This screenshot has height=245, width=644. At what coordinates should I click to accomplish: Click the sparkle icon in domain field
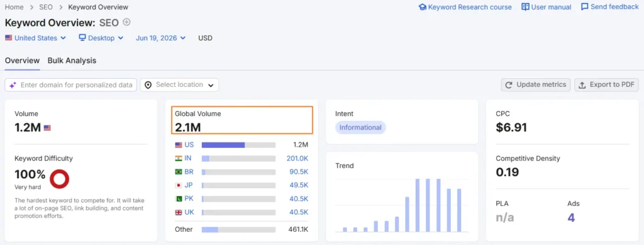[x=13, y=85]
